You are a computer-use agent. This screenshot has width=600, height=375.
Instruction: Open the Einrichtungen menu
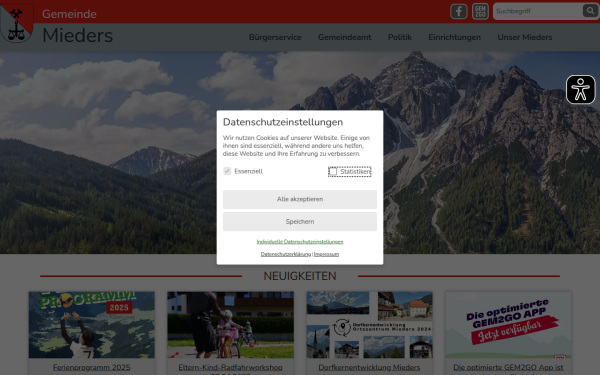pos(454,38)
